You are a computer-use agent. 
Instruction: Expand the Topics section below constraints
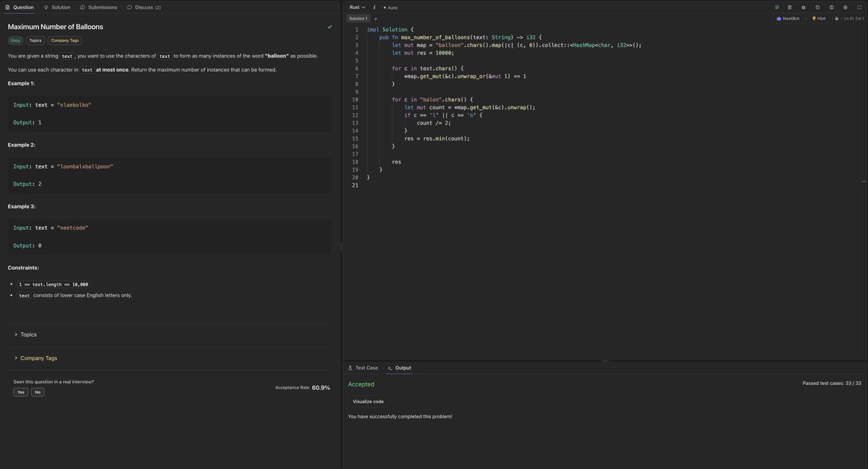click(x=25, y=334)
